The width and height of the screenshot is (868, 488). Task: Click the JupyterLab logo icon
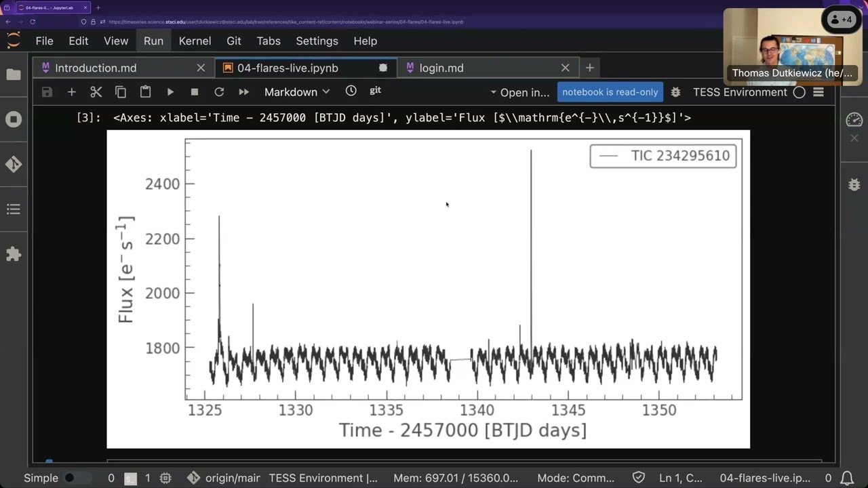click(x=14, y=41)
